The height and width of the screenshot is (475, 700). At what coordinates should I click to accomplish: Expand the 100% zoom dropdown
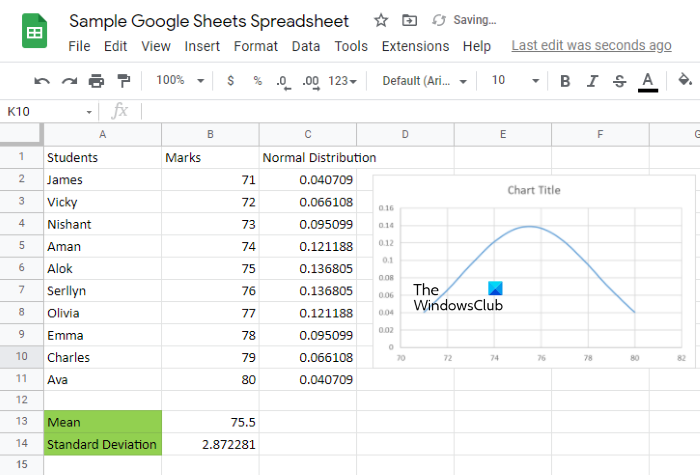tap(180, 81)
